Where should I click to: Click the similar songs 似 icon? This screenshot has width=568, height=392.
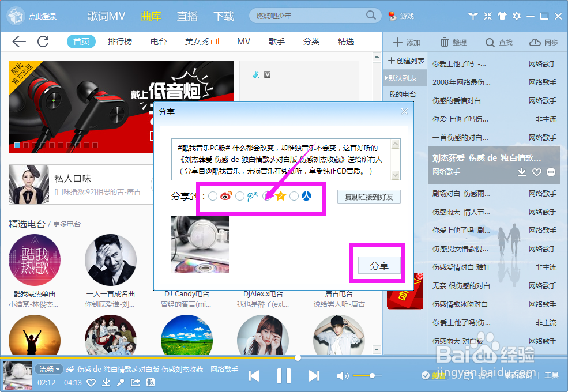point(151,382)
